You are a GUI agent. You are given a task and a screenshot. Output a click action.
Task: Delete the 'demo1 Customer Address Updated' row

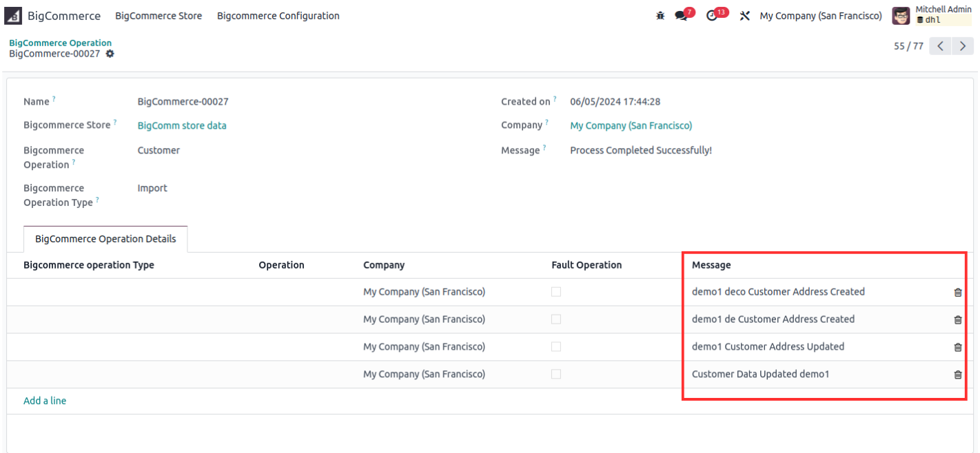coord(957,347)
